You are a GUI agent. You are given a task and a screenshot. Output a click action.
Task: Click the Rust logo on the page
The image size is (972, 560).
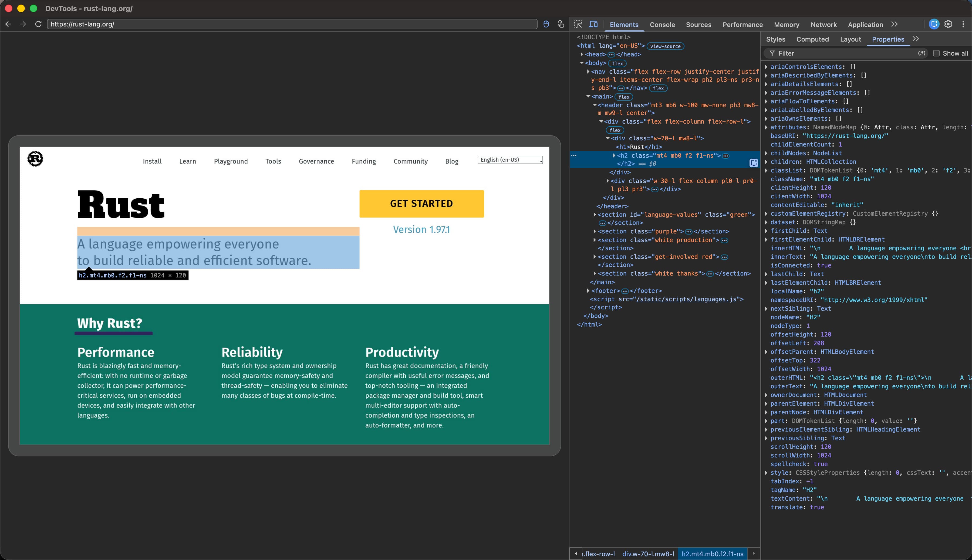[35, 159]
